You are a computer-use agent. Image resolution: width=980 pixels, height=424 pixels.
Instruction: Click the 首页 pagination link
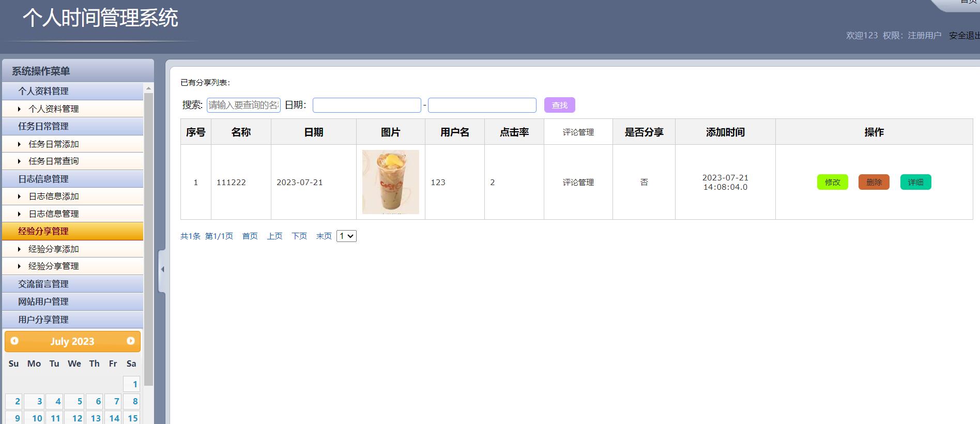click(250, 236)
